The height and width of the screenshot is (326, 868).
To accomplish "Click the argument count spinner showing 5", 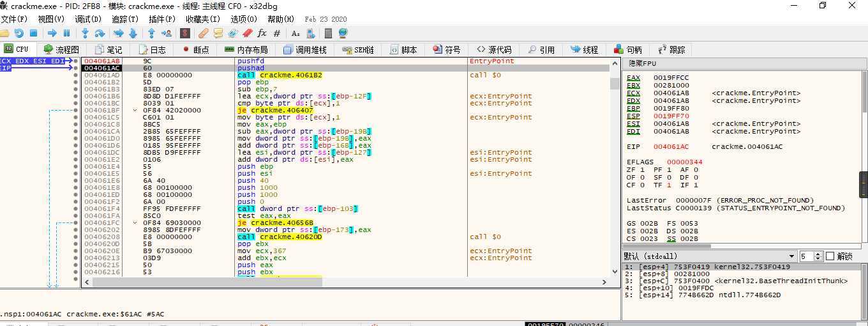I will [811, 256].
